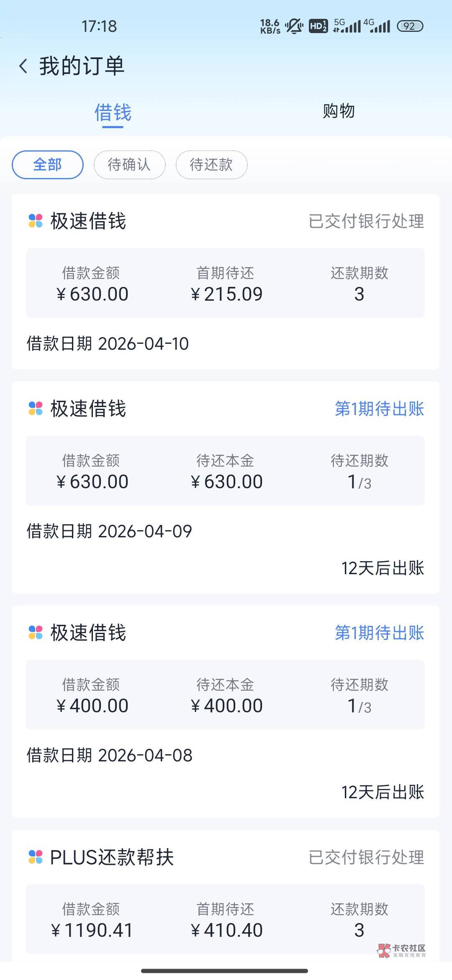Viewport: 452px width, 980px height.
Task: Tap 第1期待出账 on the 04-09 loan
Action: tap(379, 409)
